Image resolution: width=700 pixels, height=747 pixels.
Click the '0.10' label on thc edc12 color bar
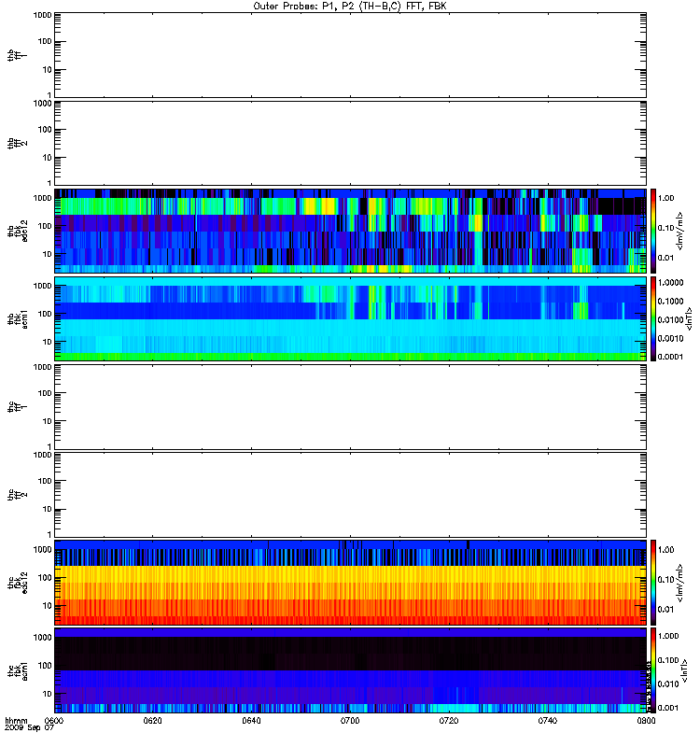666,580
